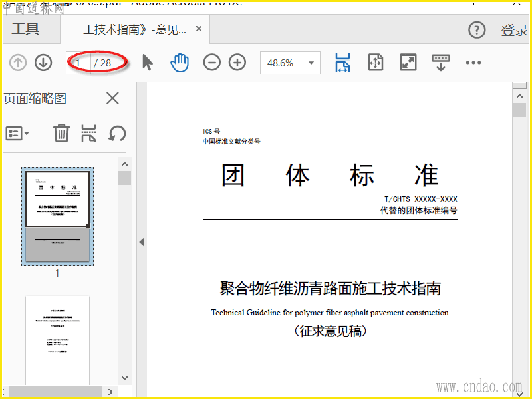Delete selected page with trash icon
532x399 pixels.
pos(61,133)
